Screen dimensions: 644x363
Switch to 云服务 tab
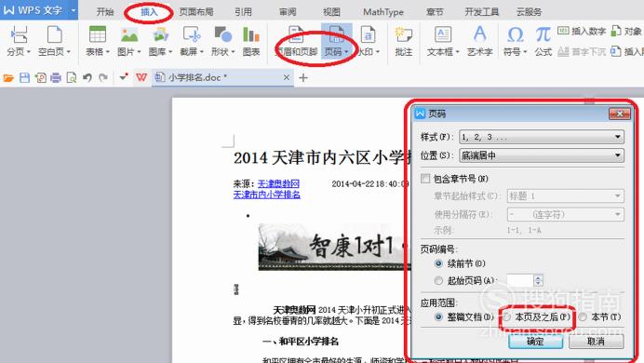[529, 12]
